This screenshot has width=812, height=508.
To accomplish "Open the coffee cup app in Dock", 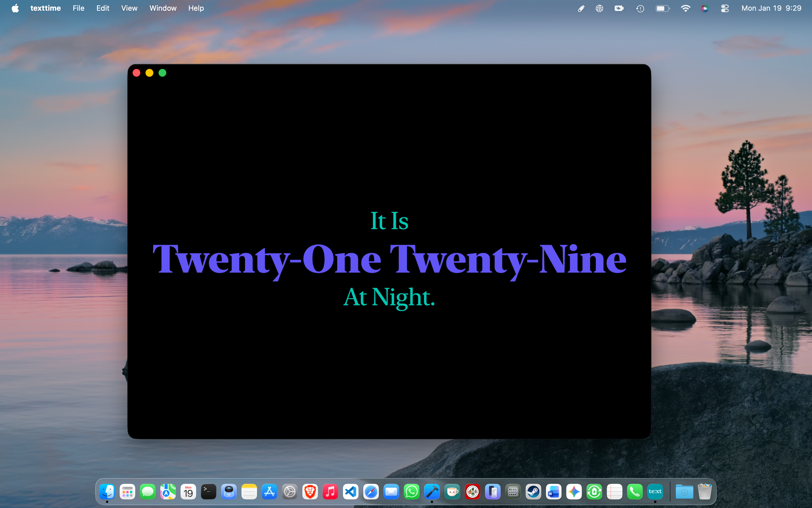I will click(x=452, y=492).
